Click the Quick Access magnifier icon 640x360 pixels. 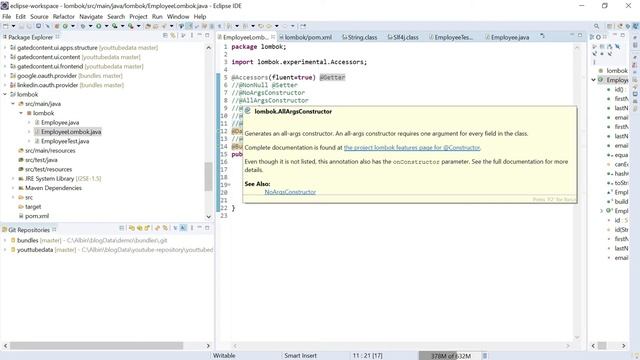pos(597,26)
